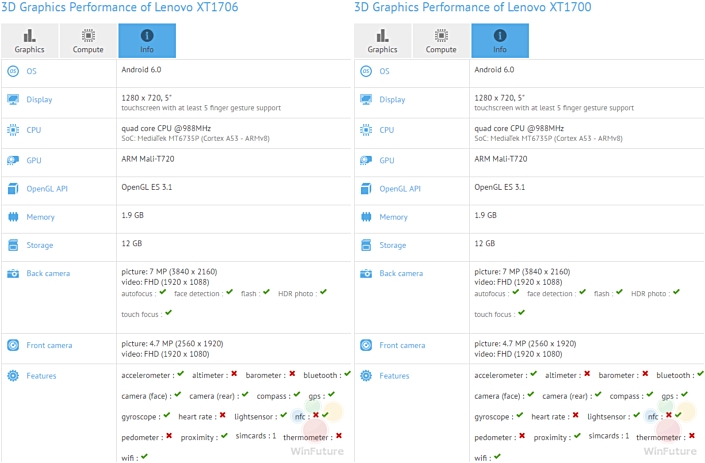The image size is (705, 463).
Task: Click 1280 x 720, 5" display value in XT1700 panel
Action: tap(500, 98)
